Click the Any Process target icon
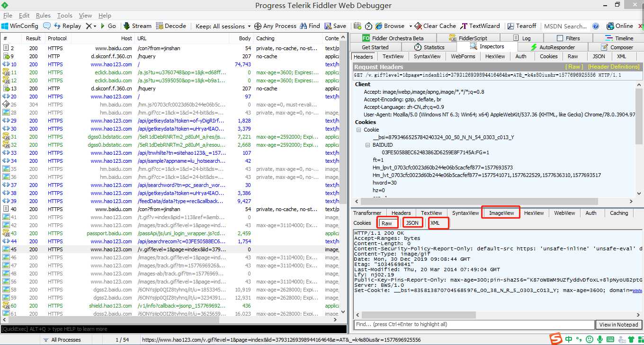Screen dimensions: 644x345 [258, 26]
